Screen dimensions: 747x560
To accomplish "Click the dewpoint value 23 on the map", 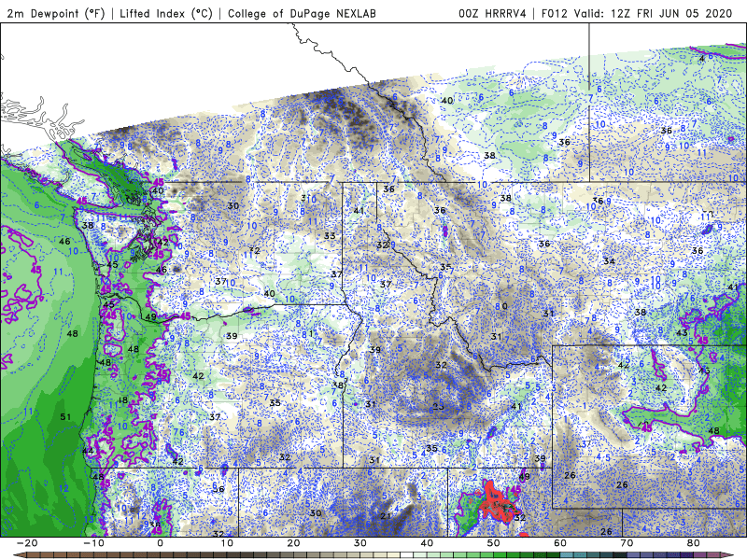I will (x=438, y=406).
